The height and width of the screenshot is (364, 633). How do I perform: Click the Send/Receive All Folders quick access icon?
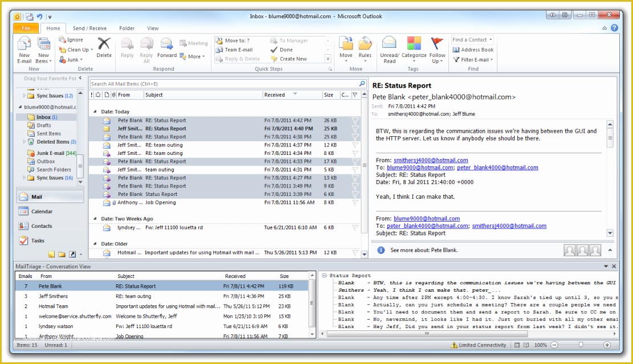[x=30, y=17]
